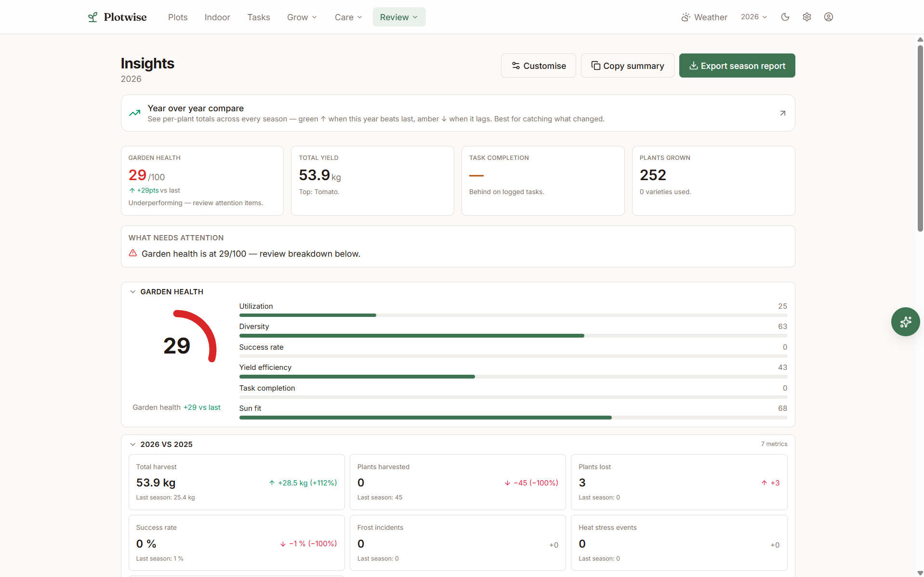Click '0 varieties used.' text
This screenshot has width=924, height=577.
pyautogui.click(x=665, y=192)
